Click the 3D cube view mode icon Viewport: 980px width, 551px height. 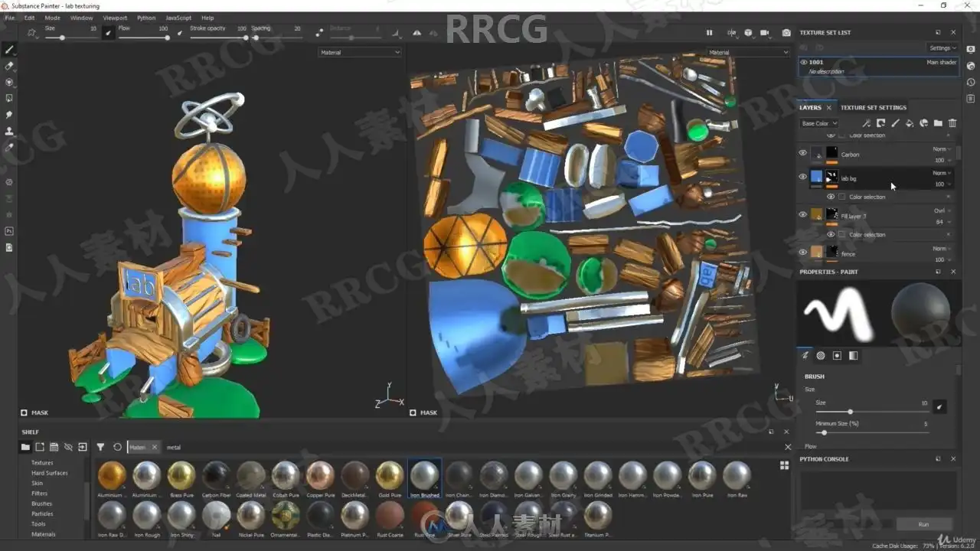748,33
